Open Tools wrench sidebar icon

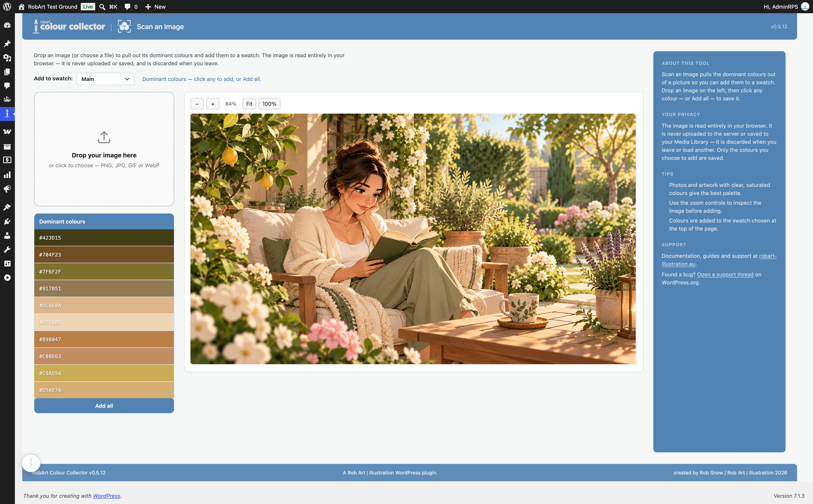7,250
